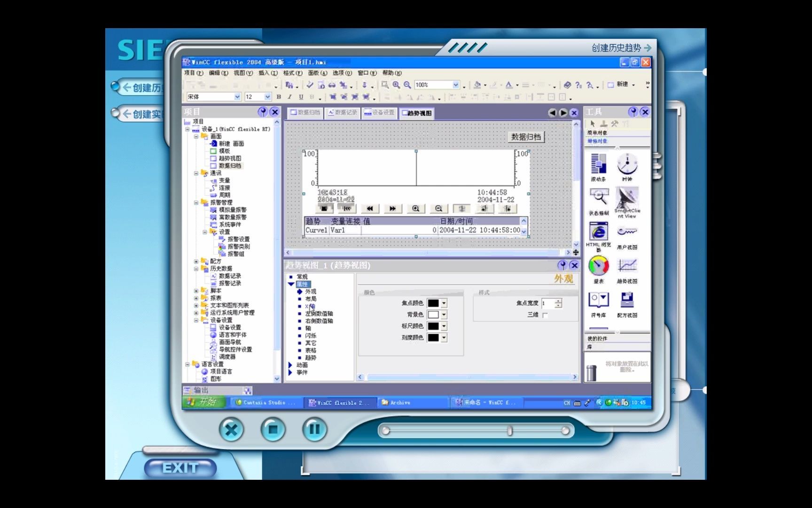Click the 创建历史趋势 next link

point(622,48)
